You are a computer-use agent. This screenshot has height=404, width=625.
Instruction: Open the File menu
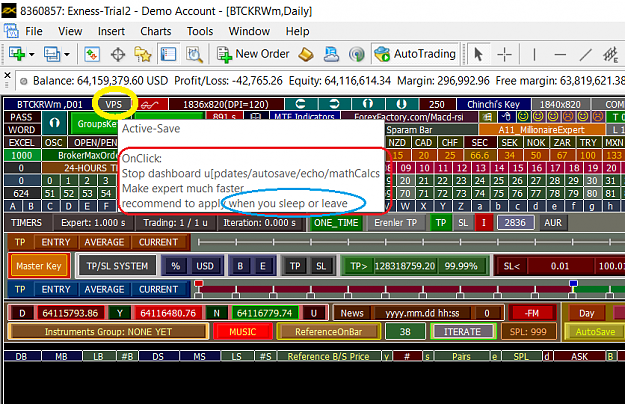click(34, 31)
